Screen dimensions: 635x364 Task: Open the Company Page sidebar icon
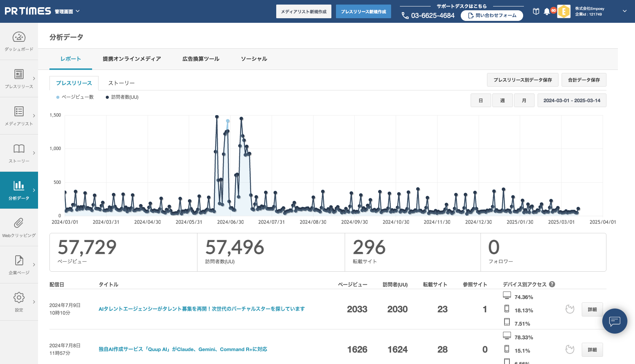pyautogui.click(x=19, y=261)
